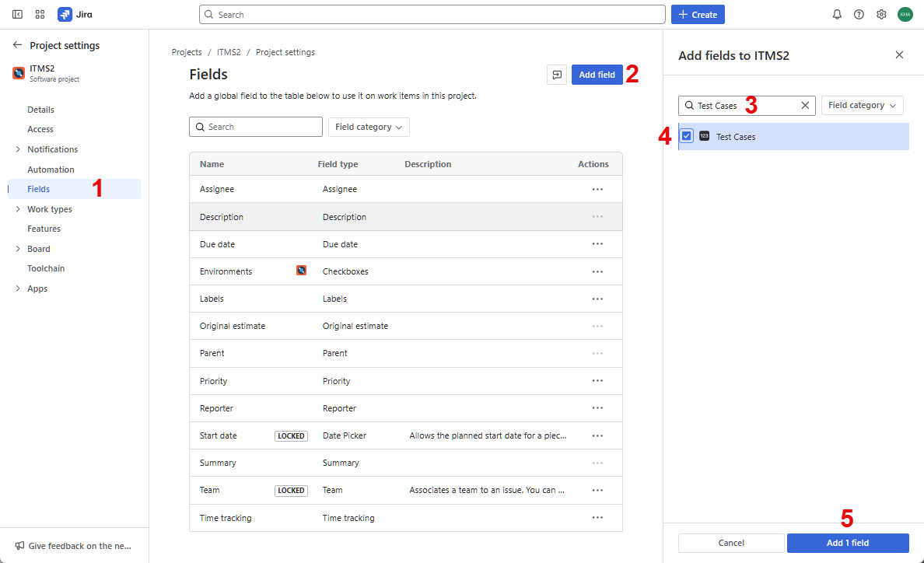Screen dimensions: 924x563
Task: Open the help question mark icon
Action: (x=859, y=14)
